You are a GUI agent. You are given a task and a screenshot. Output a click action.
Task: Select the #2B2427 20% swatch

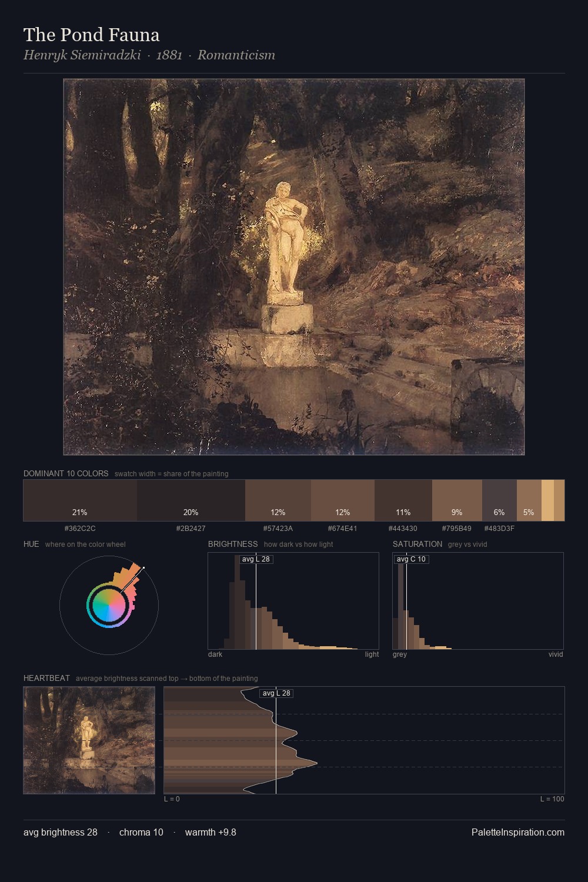(191, 500)
